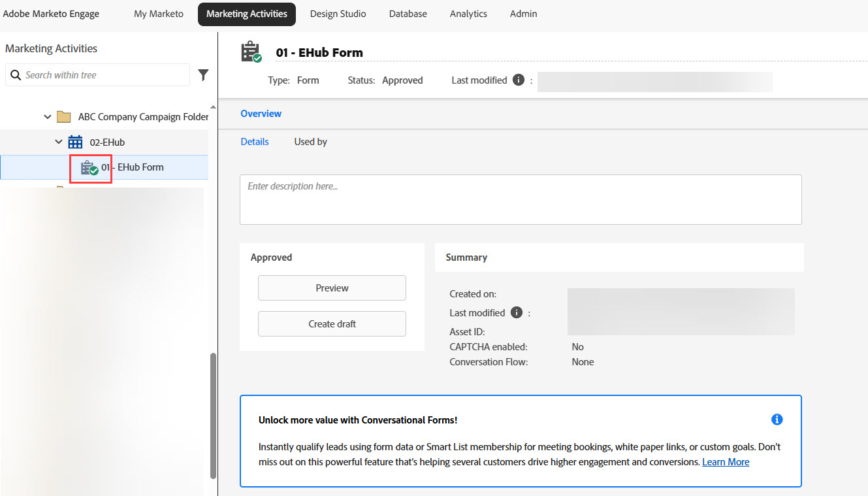Image resolution: width=868 pixels, height=496 pixels.
Task: Switch to Analytics
Action: [x=468, y=14]
